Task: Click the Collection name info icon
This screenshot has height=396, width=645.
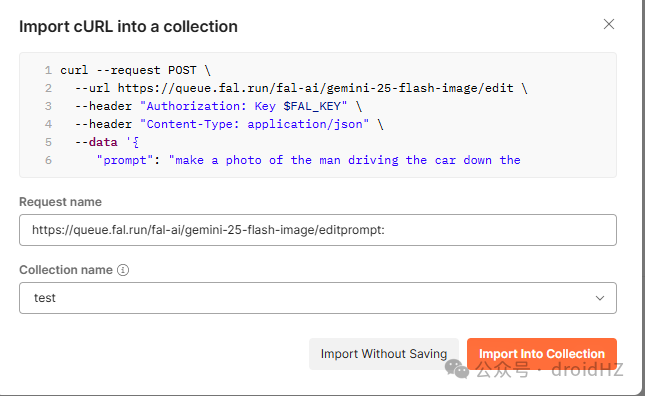Action: (123, 270)
